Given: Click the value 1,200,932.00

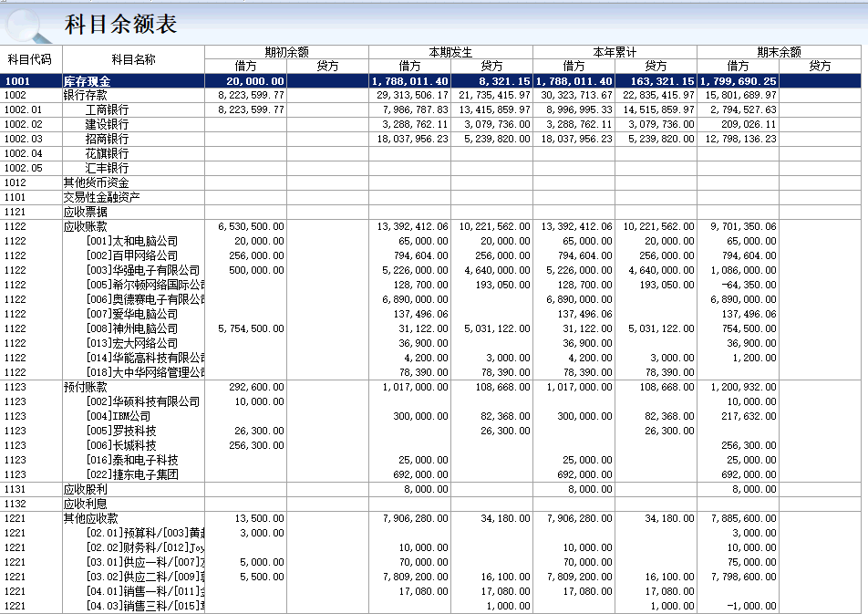Looking at the screenshot, I should 743,387.
